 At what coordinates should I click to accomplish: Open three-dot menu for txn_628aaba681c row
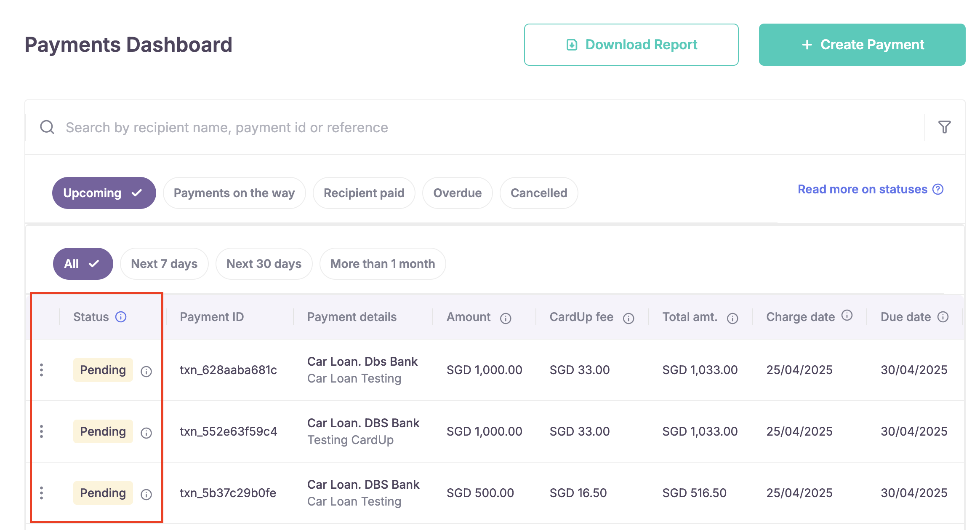click(41, 370)
